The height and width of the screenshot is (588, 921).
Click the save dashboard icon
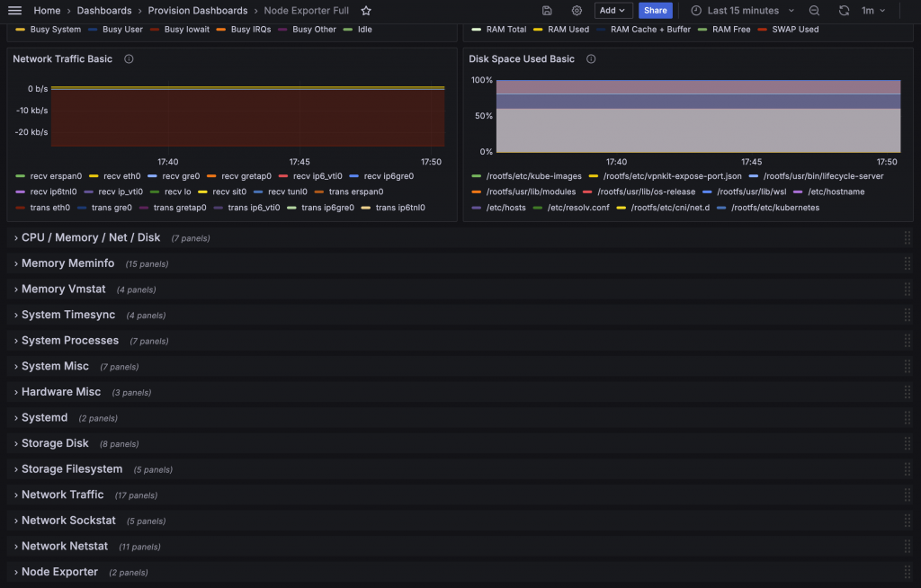(x=547, y=11)
